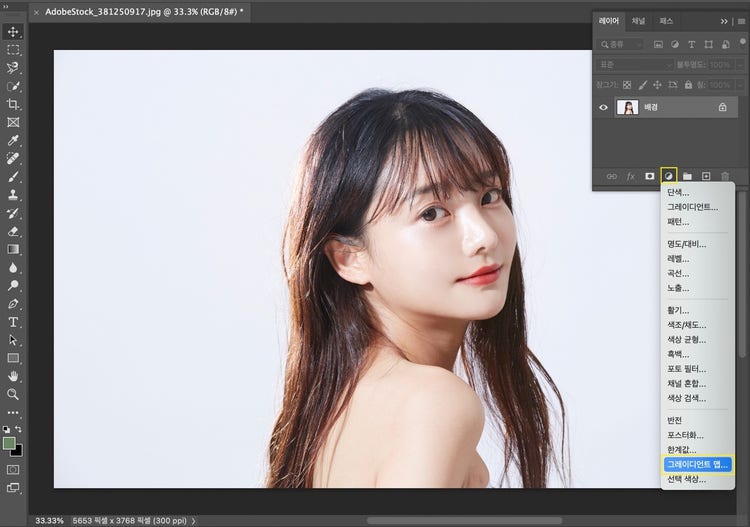Toggle lock image pixels brush icon

(642, 85)
